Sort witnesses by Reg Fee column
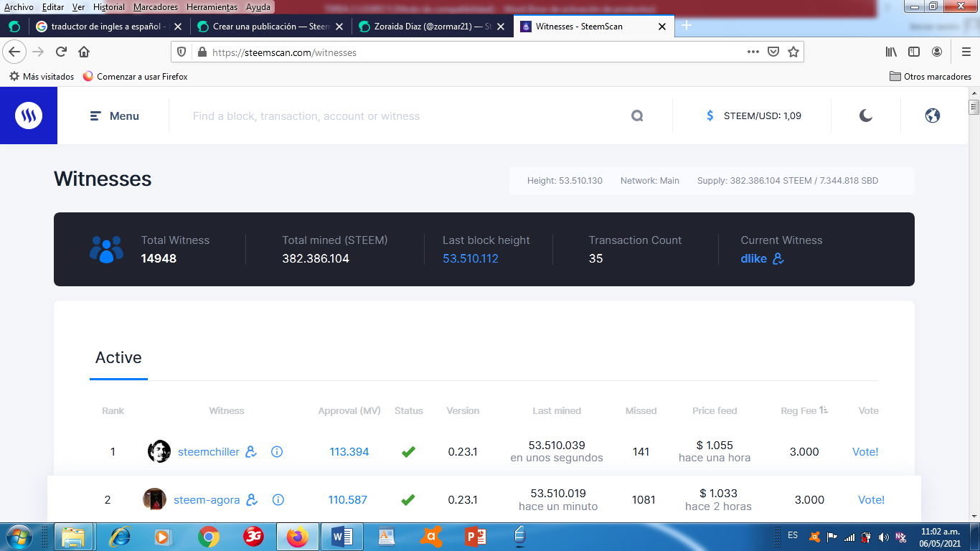Viewport: 980px width, 551px height. click(804, 410)
